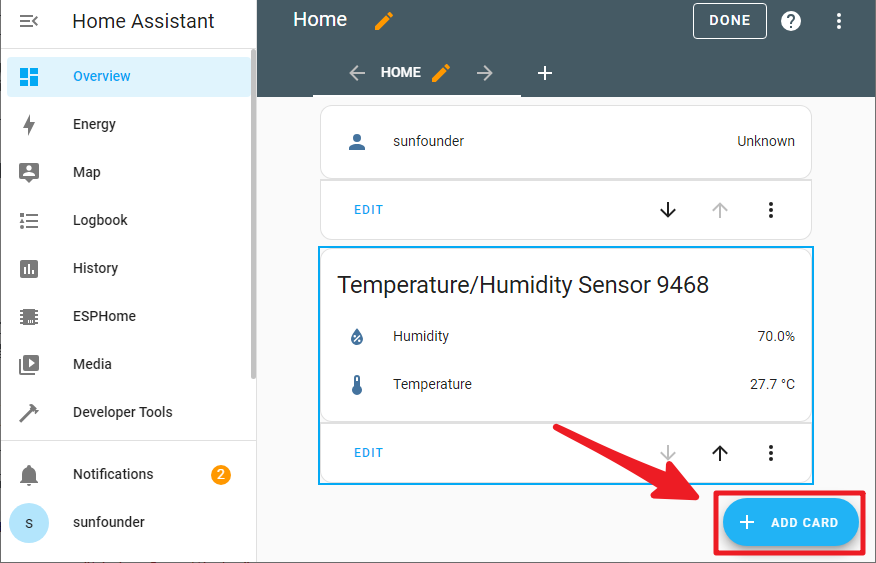Open the History panel
876x563 pixels.
point(128,269)
